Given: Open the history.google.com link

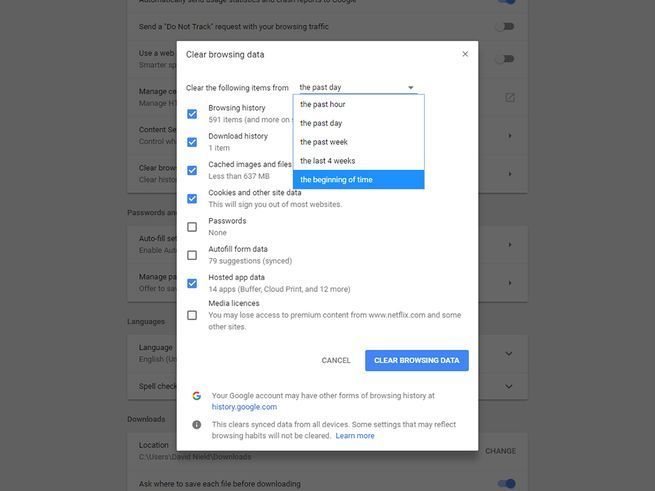Looking at the screenshot, I should 244,407.
